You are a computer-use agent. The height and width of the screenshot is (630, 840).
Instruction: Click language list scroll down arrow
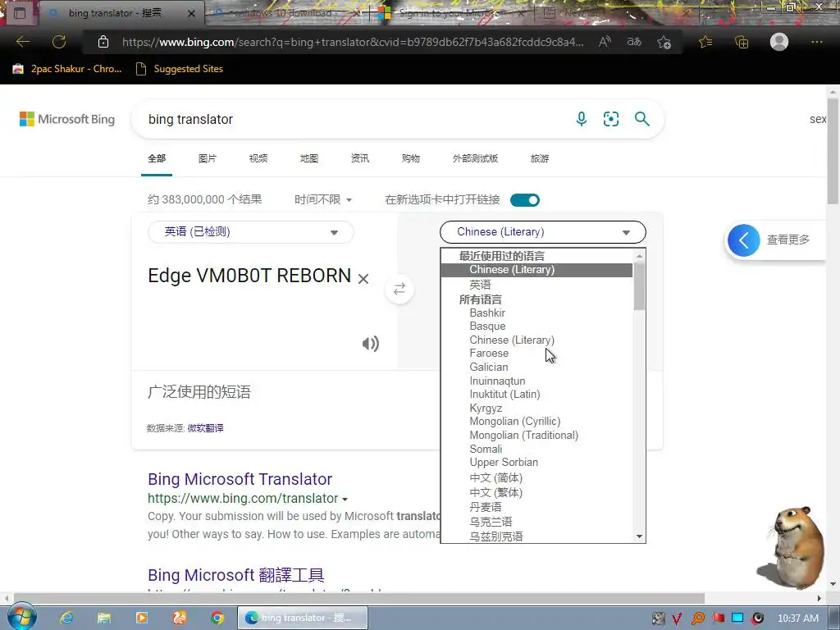(x=639, y=536)
